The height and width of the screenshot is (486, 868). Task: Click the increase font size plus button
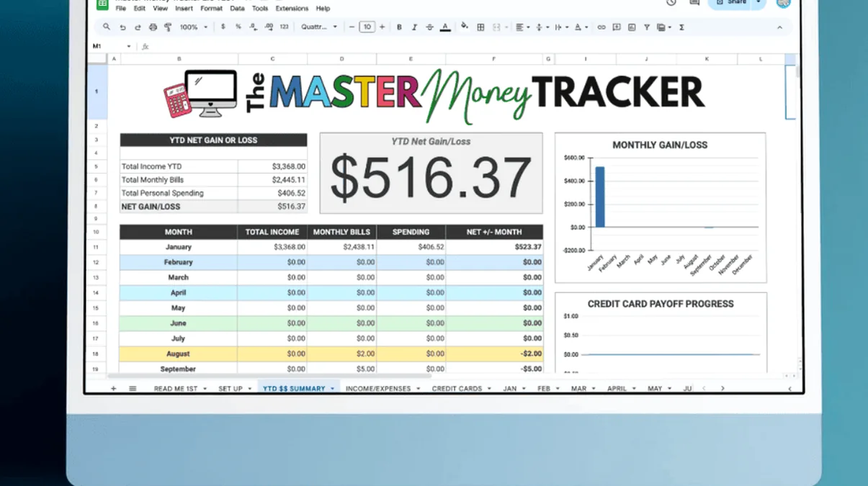(382, 27)
